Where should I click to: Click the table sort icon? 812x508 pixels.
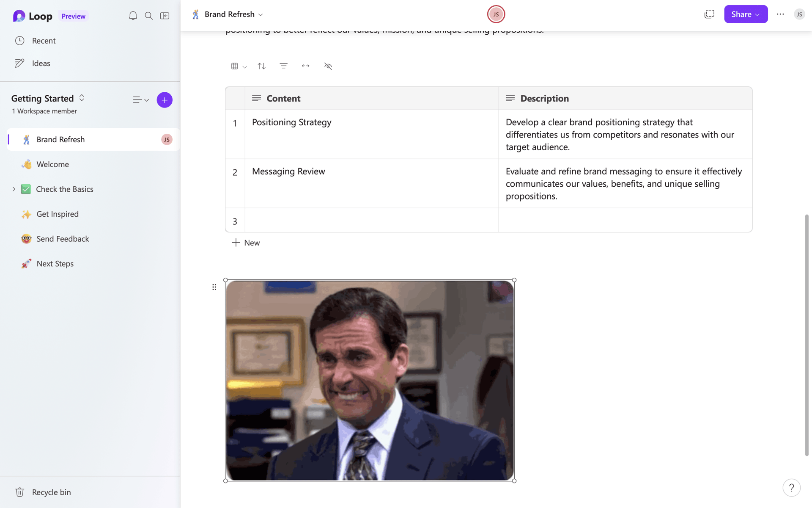point(262,66)
